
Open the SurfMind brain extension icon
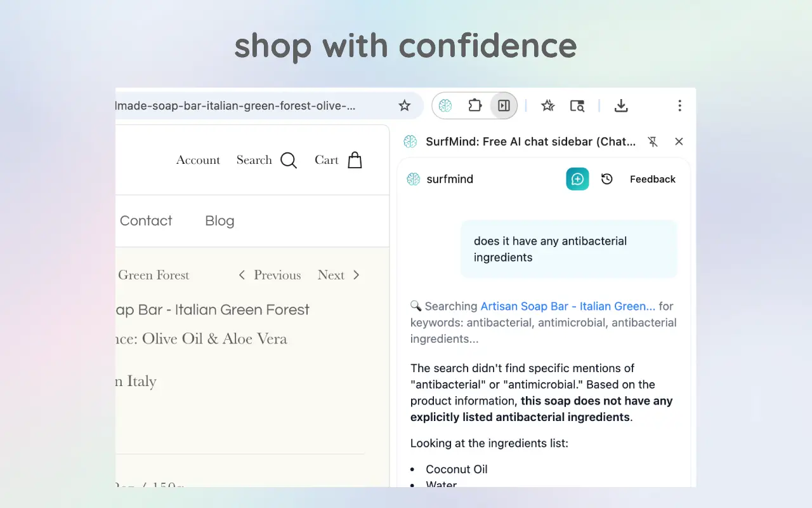[445, 106]
